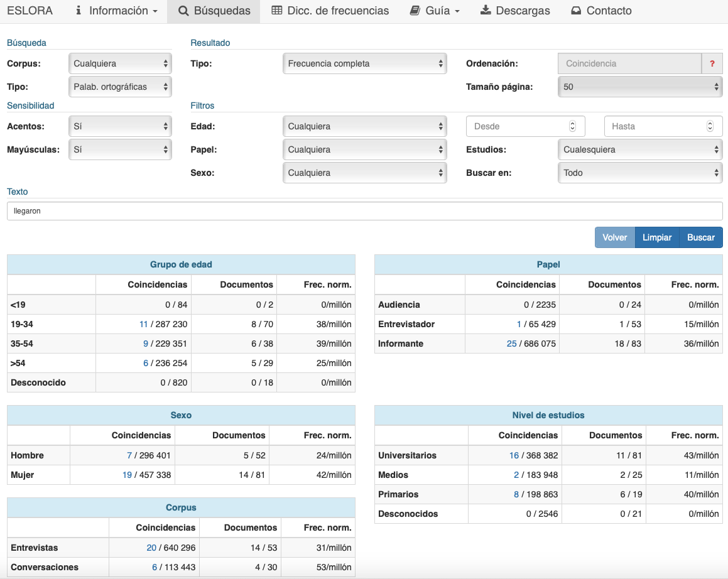The image size is (728, 579).
Task: Click the ESLORA home brand link
Action: click(30, 11)
